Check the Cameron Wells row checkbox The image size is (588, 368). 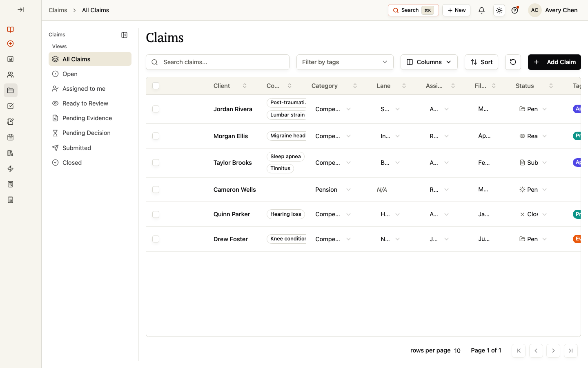(x=156, y=189)
